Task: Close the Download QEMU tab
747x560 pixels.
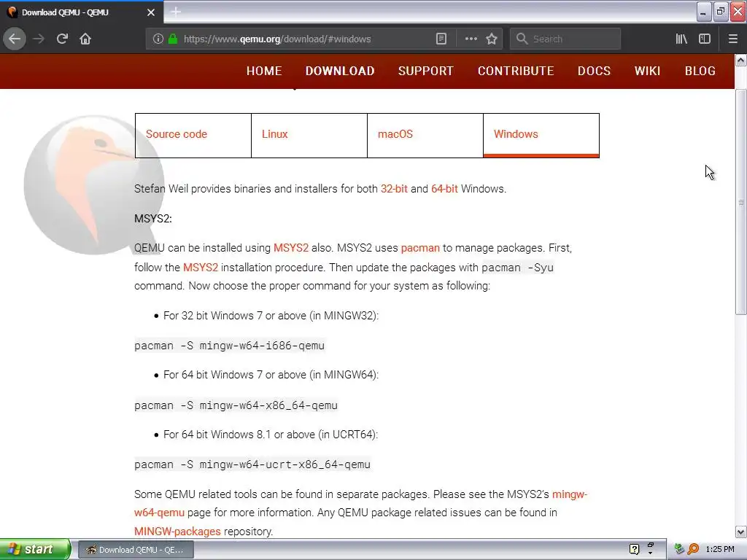Action: (x=151, y=12)
